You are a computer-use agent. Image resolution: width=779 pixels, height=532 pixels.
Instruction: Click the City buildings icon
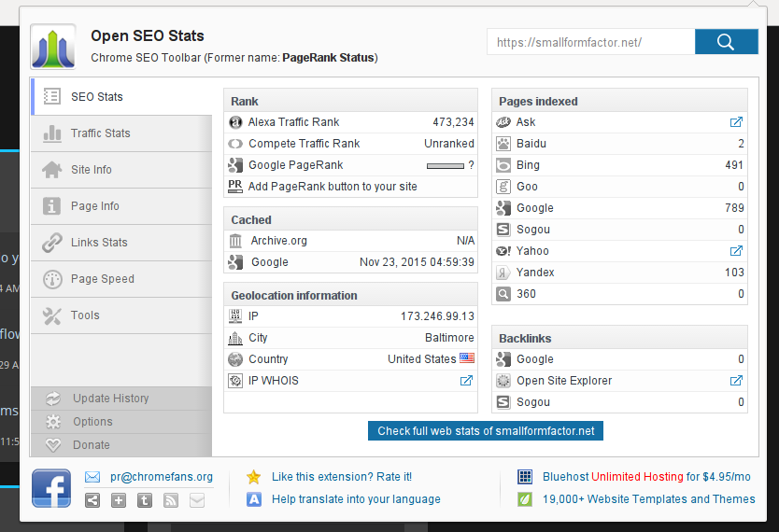[x=235, y=338]
